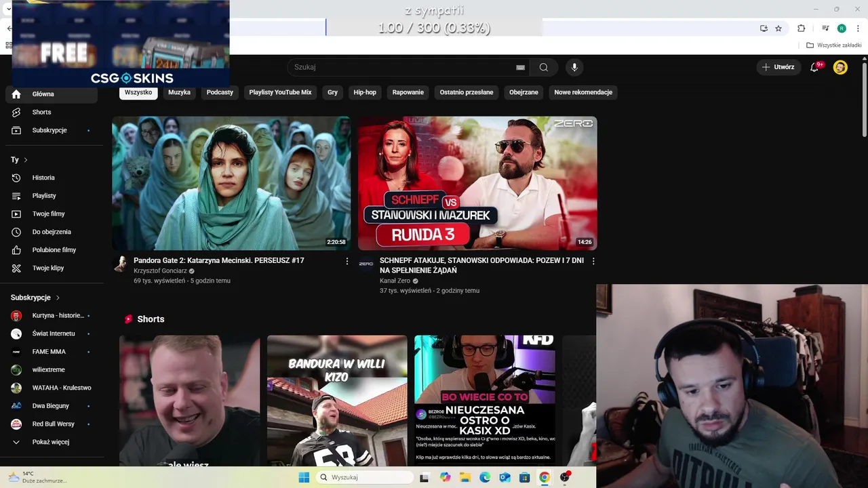The height and width of the screenshot is (488, 868).
Task: Open Microsoft Edge from the taskbar
Action: [x=485, y=477]
